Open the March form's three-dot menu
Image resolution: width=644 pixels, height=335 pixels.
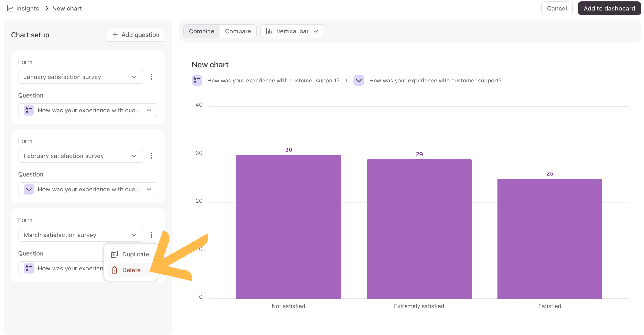[151, 235]
